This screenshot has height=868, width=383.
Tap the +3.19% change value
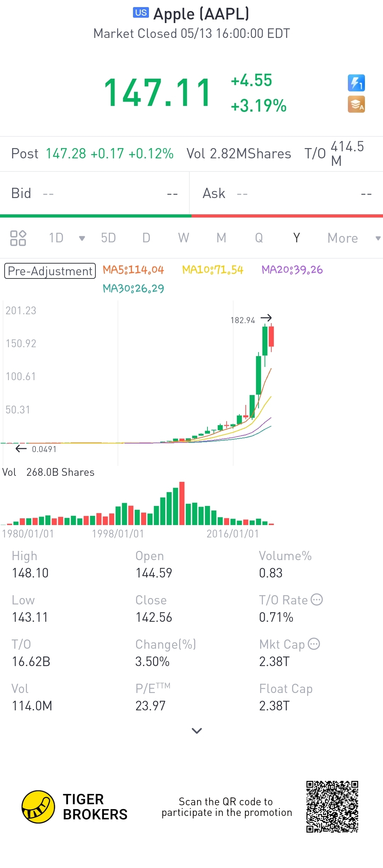coord(259,106)
